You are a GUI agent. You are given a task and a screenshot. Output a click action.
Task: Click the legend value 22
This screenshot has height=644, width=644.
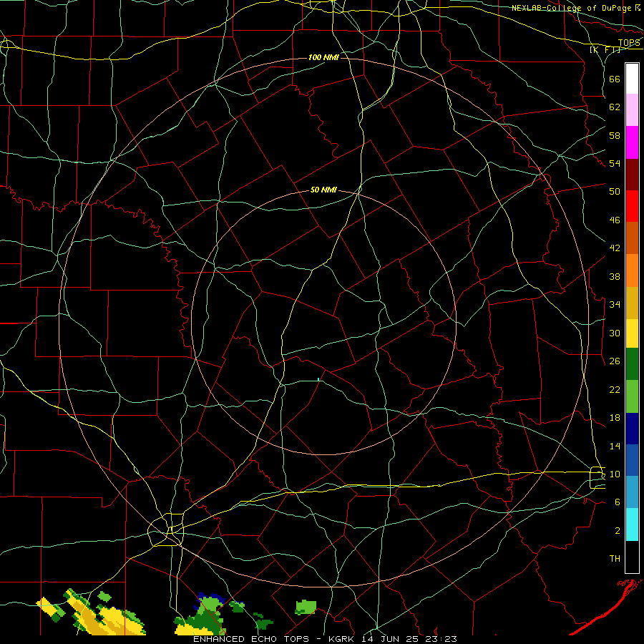tap(615, 389)
